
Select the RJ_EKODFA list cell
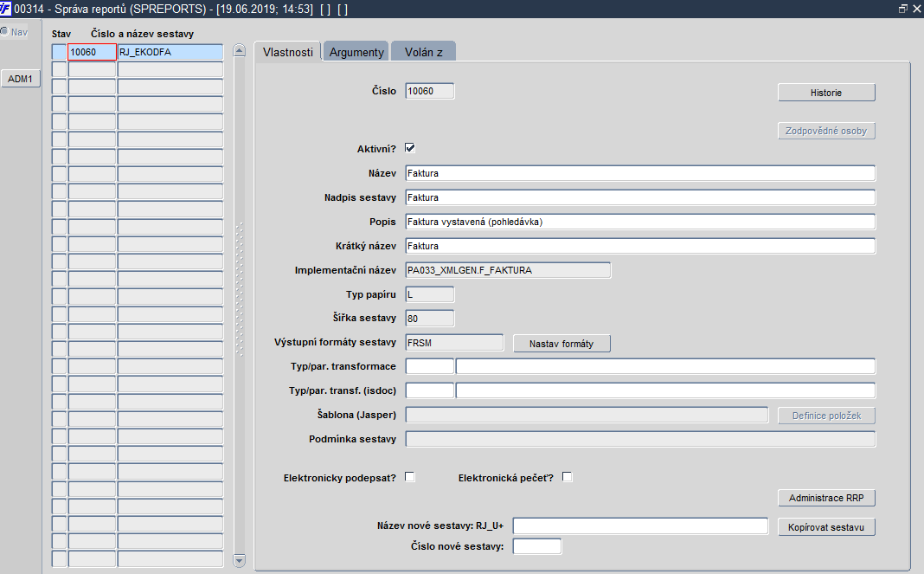click(x=170, y=52)
